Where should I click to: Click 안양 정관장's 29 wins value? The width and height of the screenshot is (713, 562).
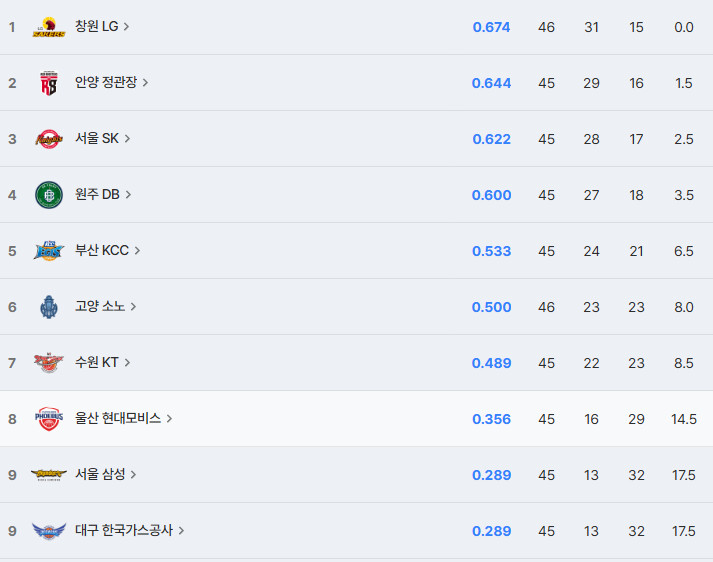[591, 83]
